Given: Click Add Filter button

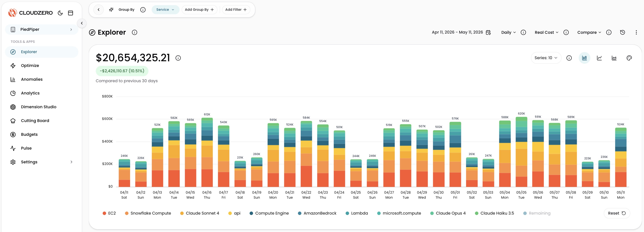Looking at the screenshot, I should 236,9.
